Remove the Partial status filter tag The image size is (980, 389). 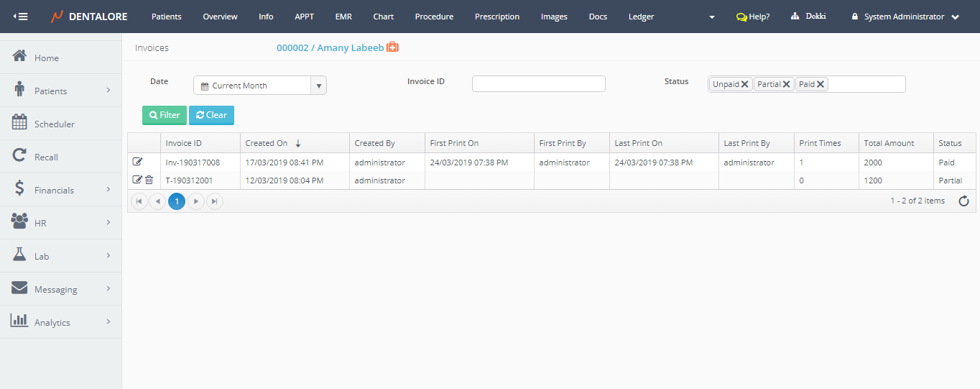click(787, 84)
